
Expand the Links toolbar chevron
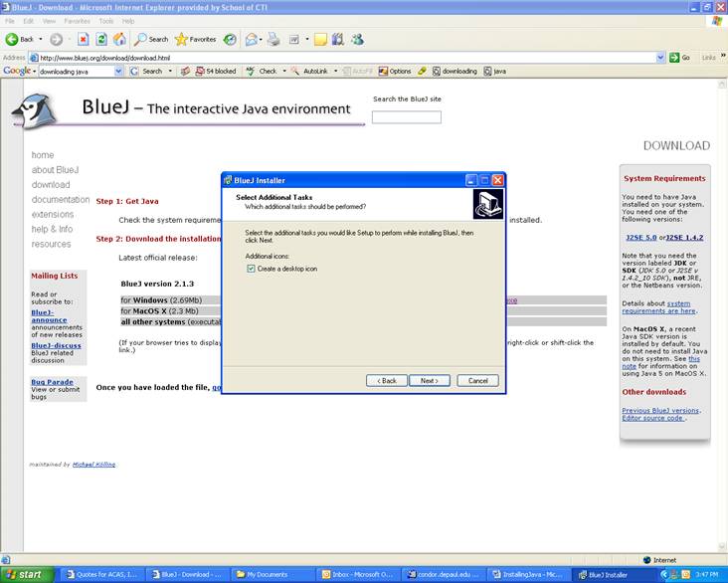[x=723, y=56]
